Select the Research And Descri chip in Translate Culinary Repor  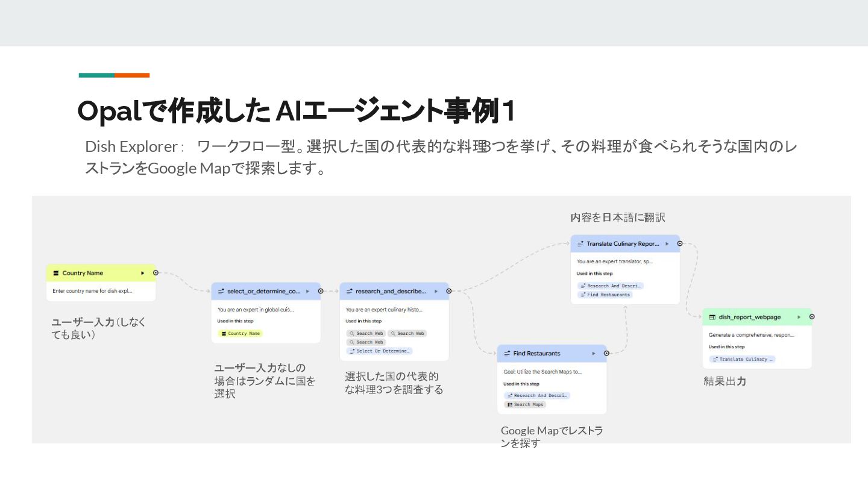pyautogui.click(x=610, y=286)
